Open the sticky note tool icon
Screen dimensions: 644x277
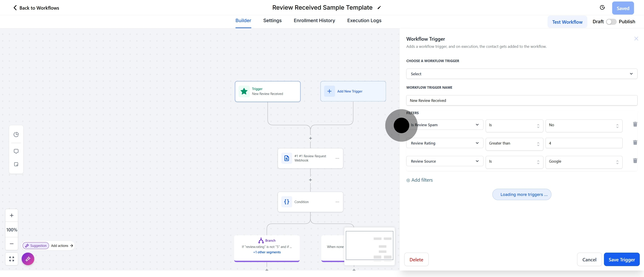16,164
